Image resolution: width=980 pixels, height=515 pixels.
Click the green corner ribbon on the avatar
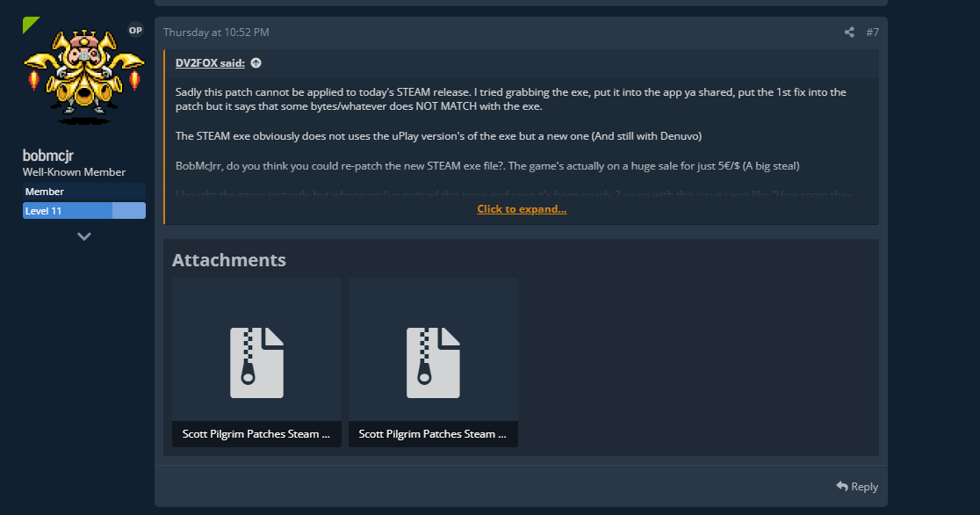pyautogui.click(x=29, y=24)
